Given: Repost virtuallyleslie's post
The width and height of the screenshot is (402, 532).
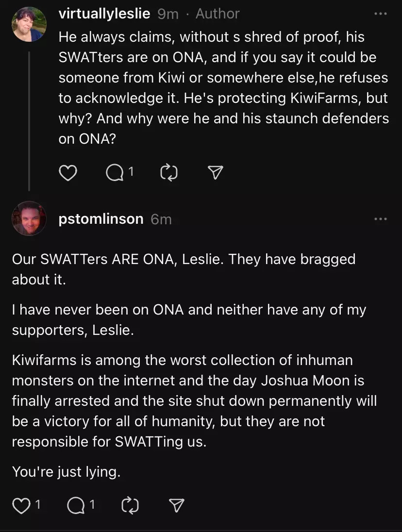Looking at the screenshot, I should (x=168, y=173).
